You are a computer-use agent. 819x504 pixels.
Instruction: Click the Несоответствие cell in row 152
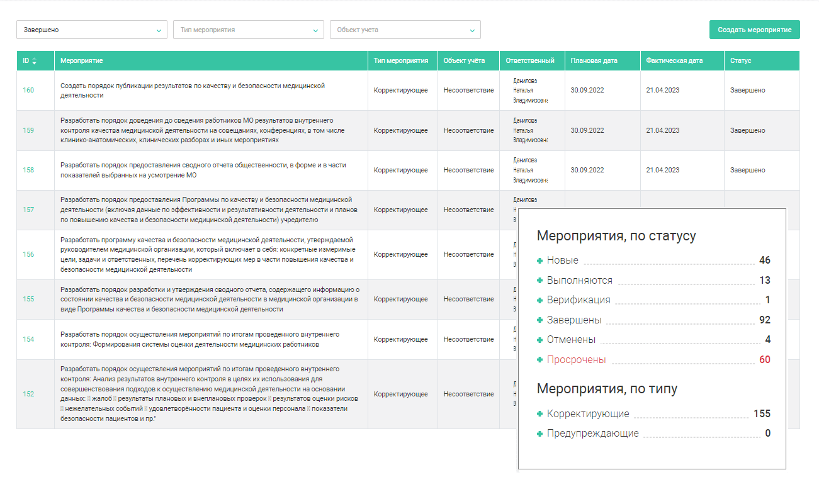point(468,394)
